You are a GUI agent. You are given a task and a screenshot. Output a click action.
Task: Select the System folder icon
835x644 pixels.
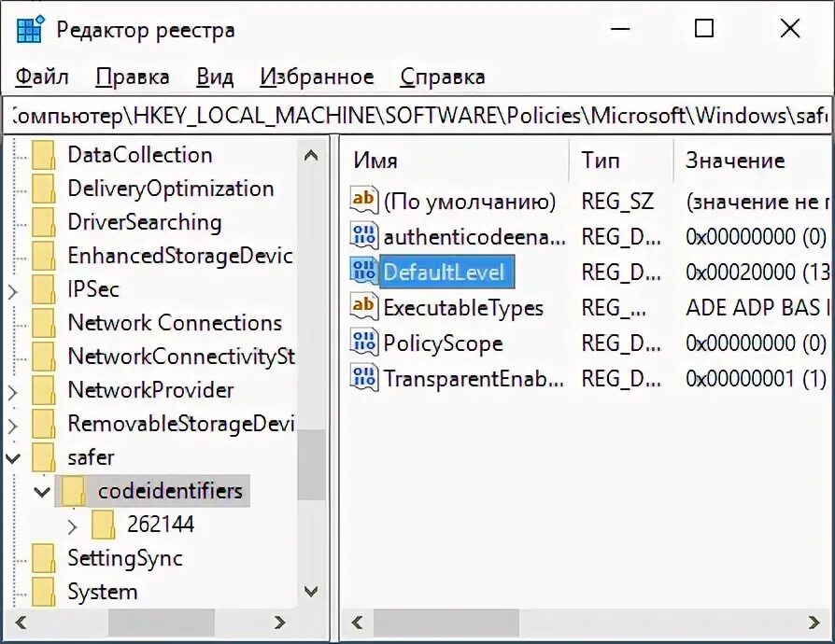coord(43,592)
